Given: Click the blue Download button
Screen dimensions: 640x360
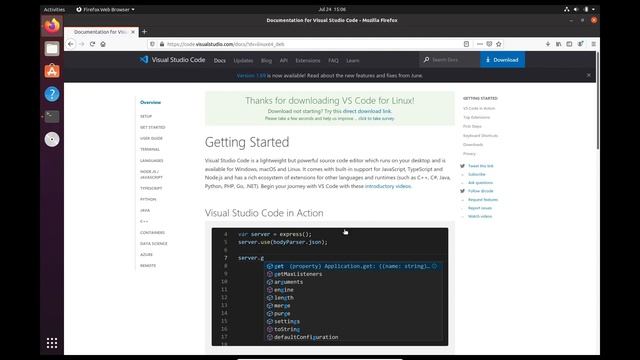Looking at the screenshot, I should point(502,60).
